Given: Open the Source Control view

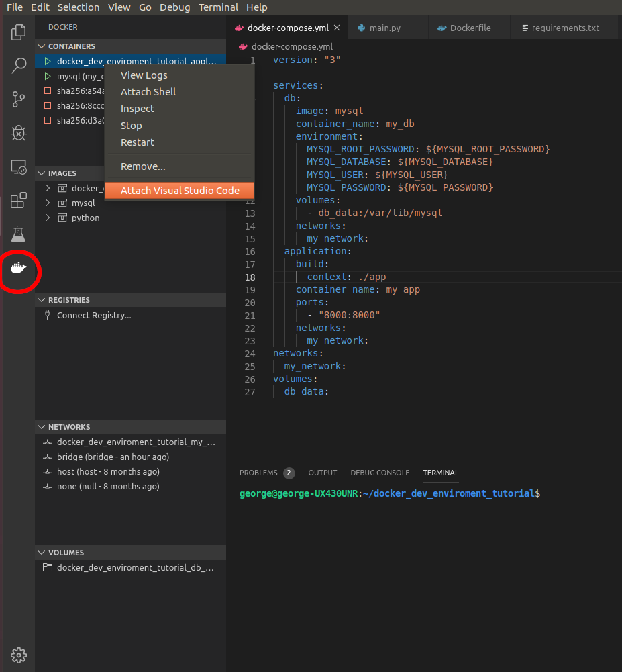Looking at the screenshot, I should pos(18,99).
